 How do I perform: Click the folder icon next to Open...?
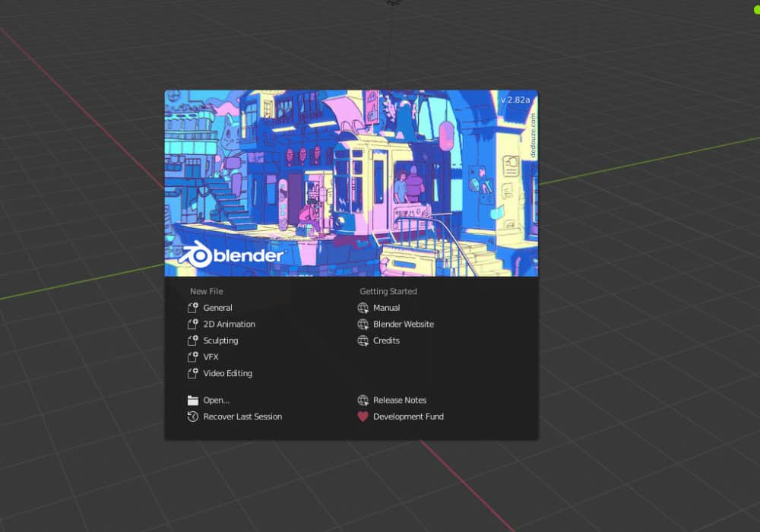point(193,400)
